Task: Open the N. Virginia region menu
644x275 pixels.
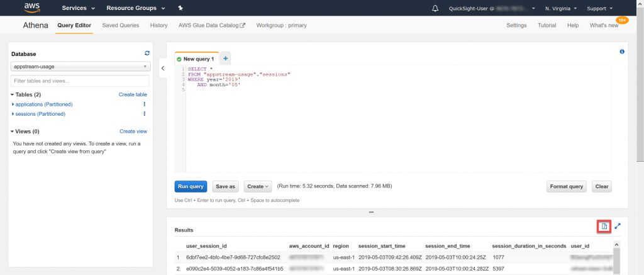Action: [x=561, y=8]
